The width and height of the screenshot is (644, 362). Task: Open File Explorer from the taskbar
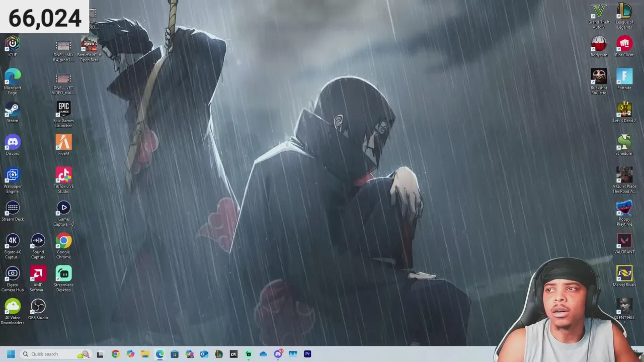[145, 354]
